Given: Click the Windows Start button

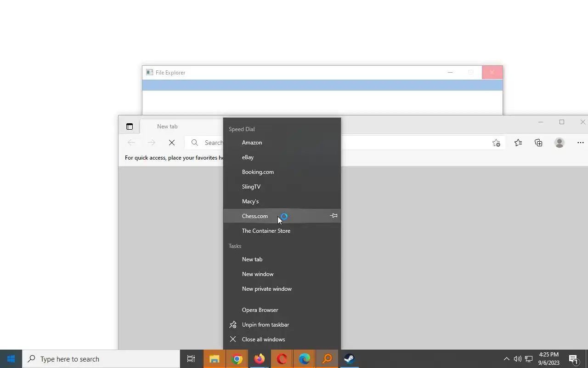Looking at the screenshot, I should coord(11,359).
